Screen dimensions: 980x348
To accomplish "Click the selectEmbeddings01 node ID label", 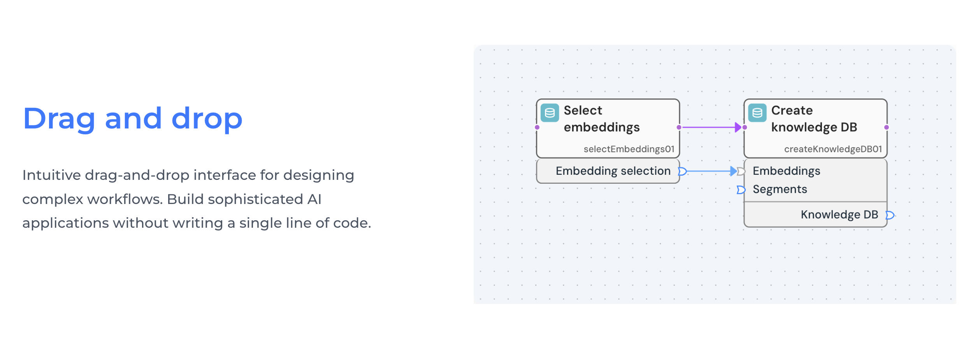I will click(x=629, y=149).
